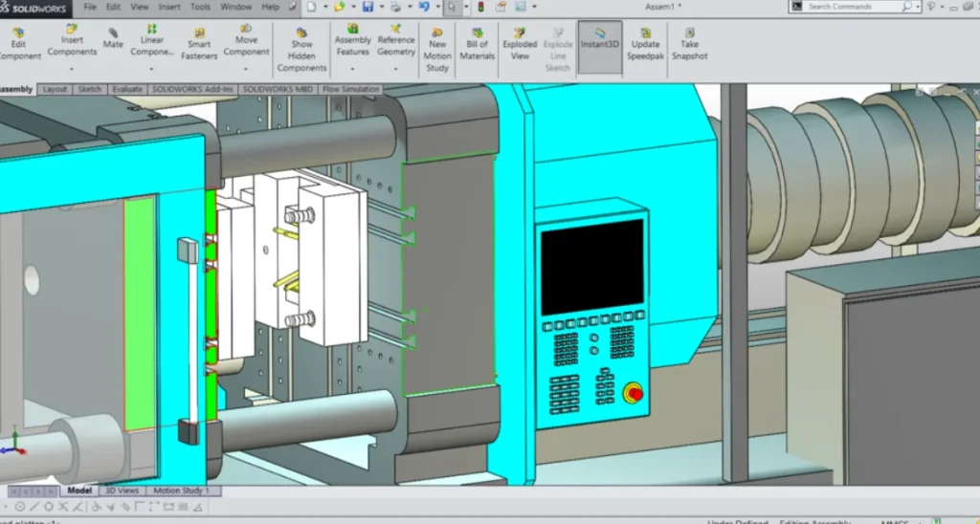Expand the Linear Component Pattern dropdown
This screenshot has height=524, width=980.
click(152, 69)
